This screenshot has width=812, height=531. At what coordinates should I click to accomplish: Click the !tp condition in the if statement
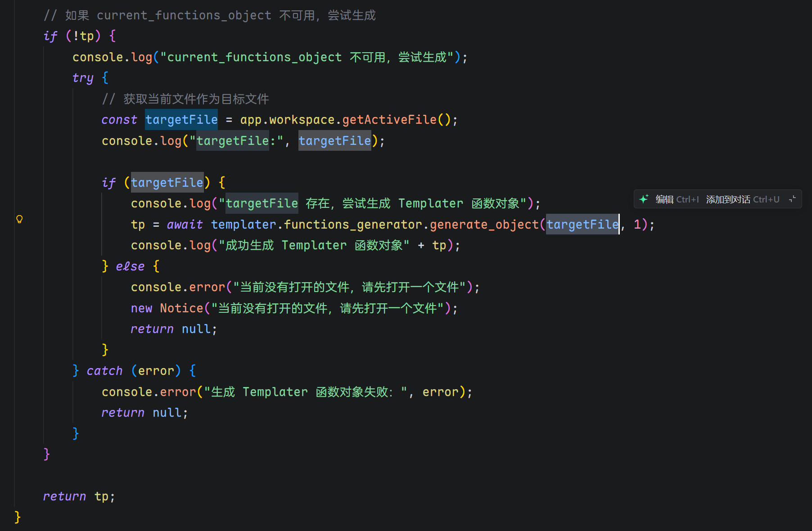click(x=83, y=36)
